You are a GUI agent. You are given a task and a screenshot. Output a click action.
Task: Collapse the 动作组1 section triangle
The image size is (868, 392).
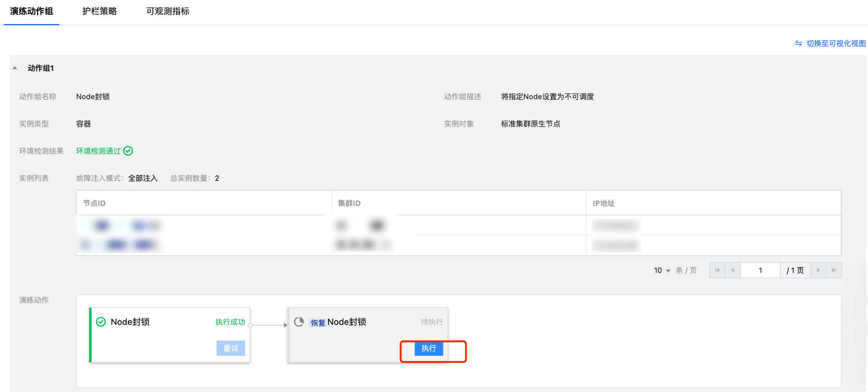[x=15, y=68]
